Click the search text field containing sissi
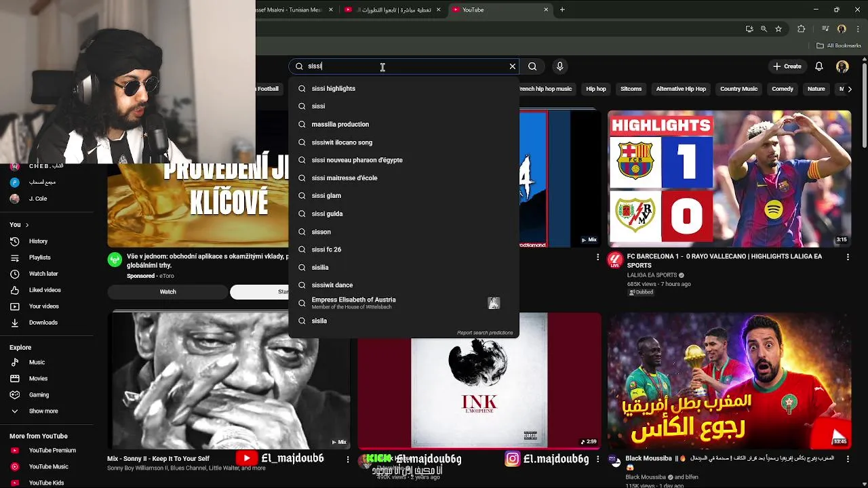This screenshot has height=488, width=868. tap(406, 66)
